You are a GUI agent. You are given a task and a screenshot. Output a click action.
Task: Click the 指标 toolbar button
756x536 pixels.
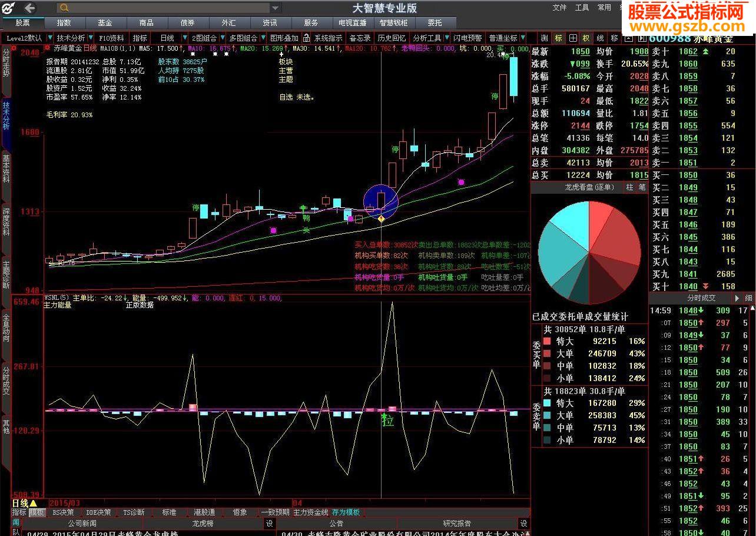tap(140, 38)
